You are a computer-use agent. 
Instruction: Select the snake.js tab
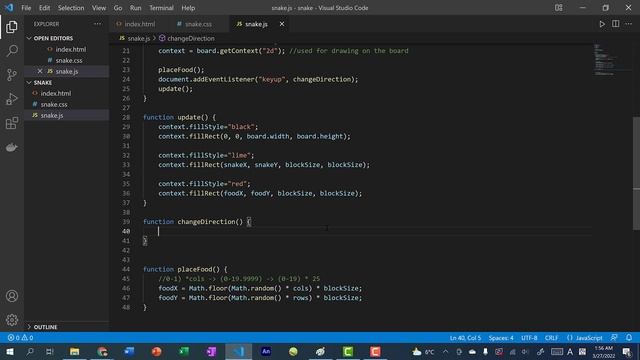(x=256, y=24)
